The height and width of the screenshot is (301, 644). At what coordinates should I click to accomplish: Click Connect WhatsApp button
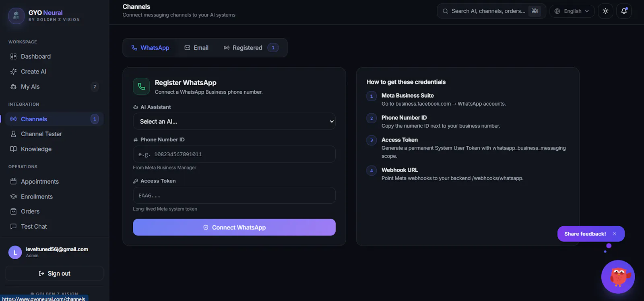tap(234, 227)
